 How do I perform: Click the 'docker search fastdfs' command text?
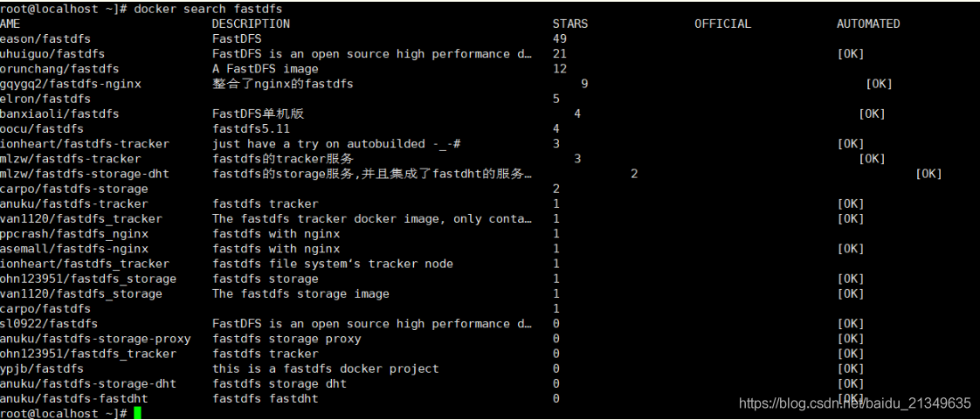tap(208, 9)
